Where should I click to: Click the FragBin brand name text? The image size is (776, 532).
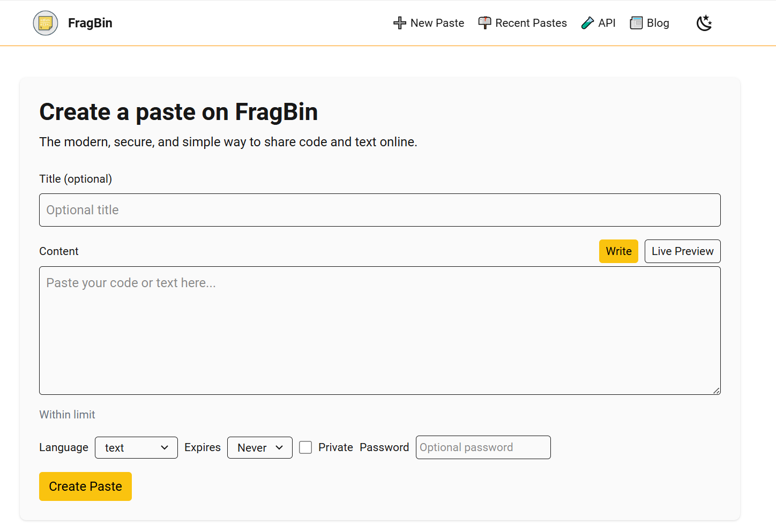[90, 23]
